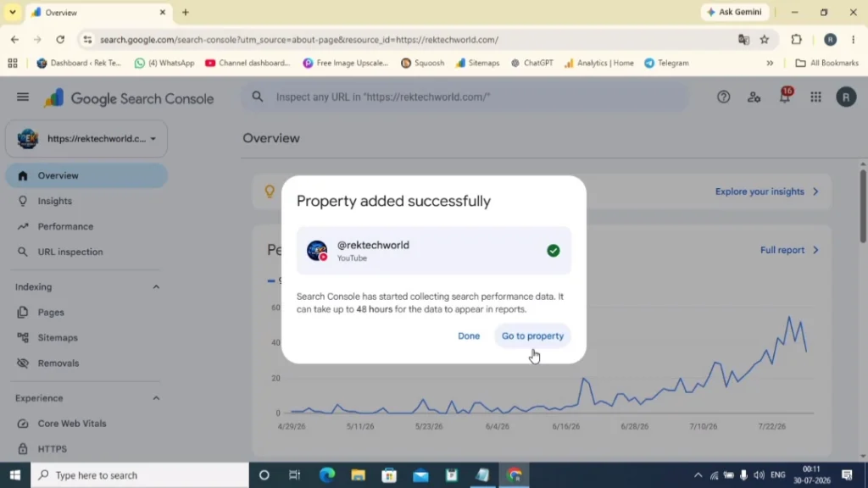Close the Overview browser tab
The width and height of the screenshot is (868, 488).
[162, 12]
